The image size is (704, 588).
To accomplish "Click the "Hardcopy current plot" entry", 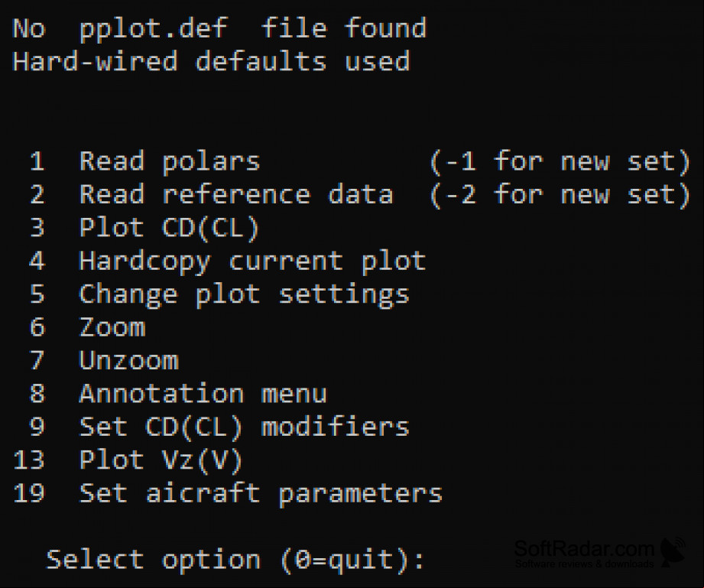I will point(252,262).
